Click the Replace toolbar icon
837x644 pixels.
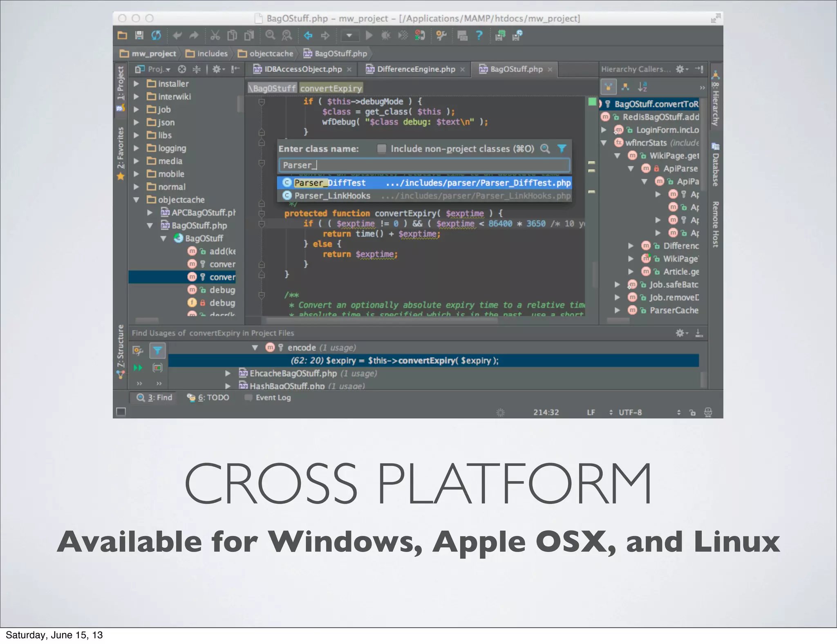[x=287, y=36]
